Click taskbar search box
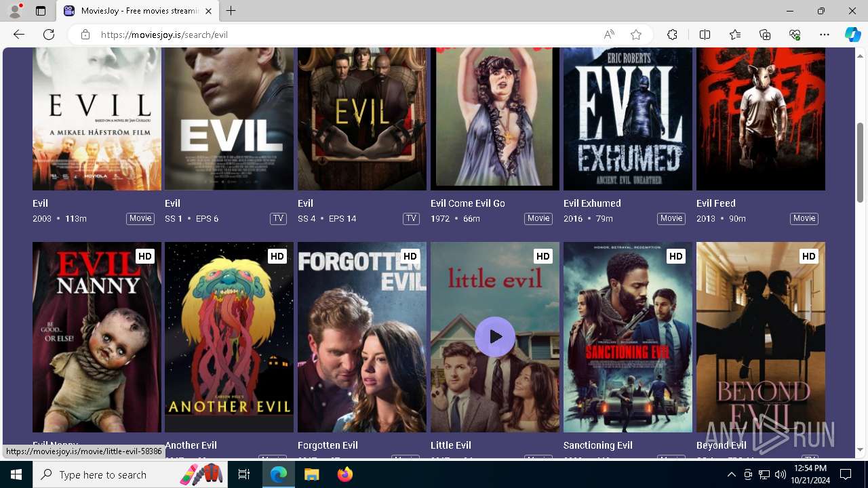The image size is (868, 488). (132, 474)
